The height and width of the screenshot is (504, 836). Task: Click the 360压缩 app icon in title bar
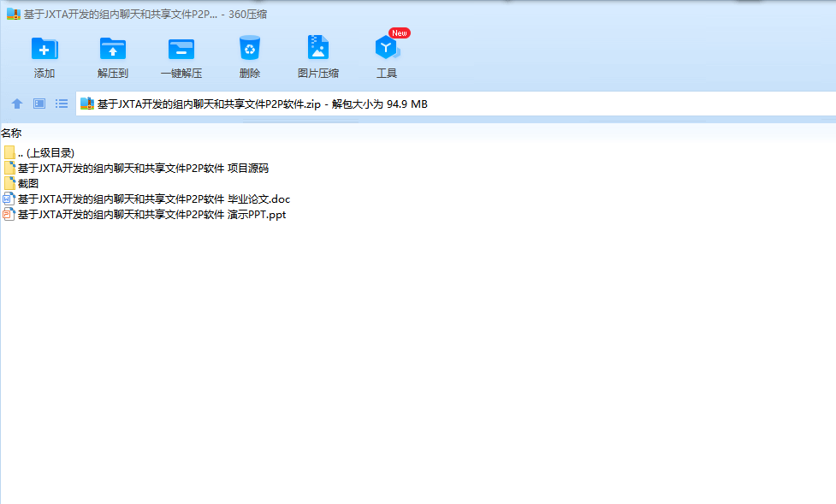[14, 14]
